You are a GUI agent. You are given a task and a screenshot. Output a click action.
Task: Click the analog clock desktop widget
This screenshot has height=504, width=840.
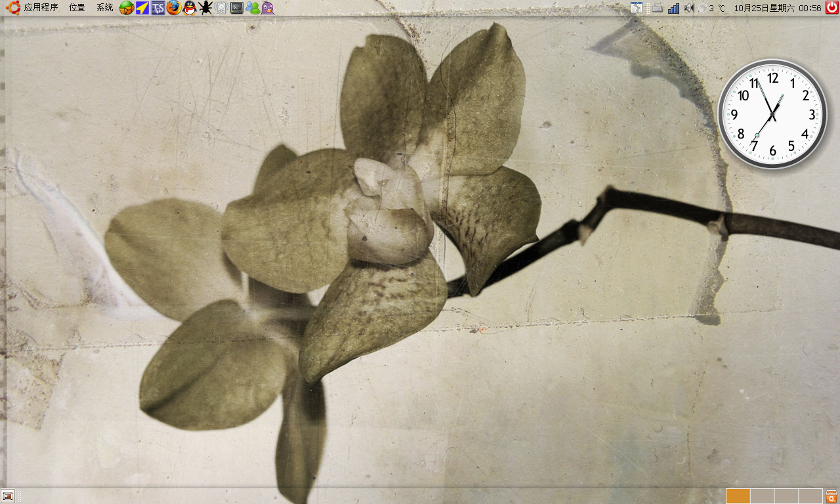point(772,114)
